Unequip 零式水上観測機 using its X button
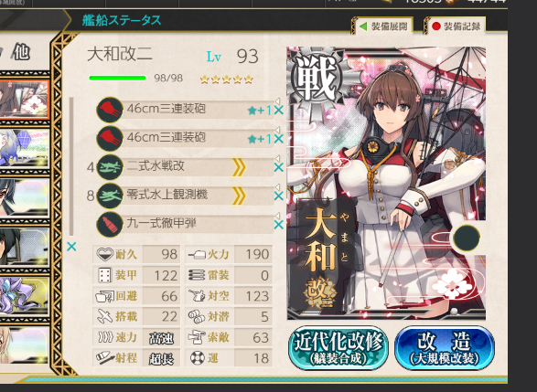 (279, 196)
